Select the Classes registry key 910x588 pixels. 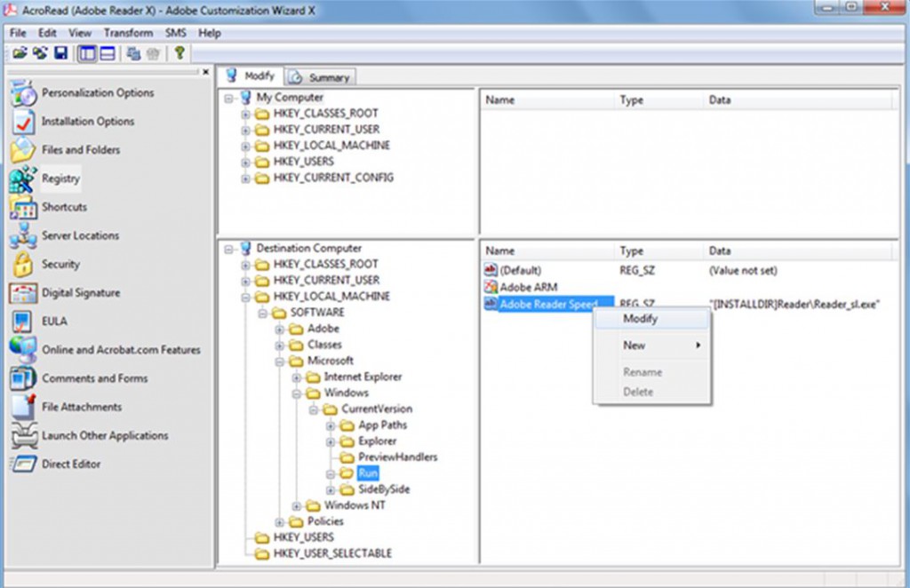click(x=324, y=345)
